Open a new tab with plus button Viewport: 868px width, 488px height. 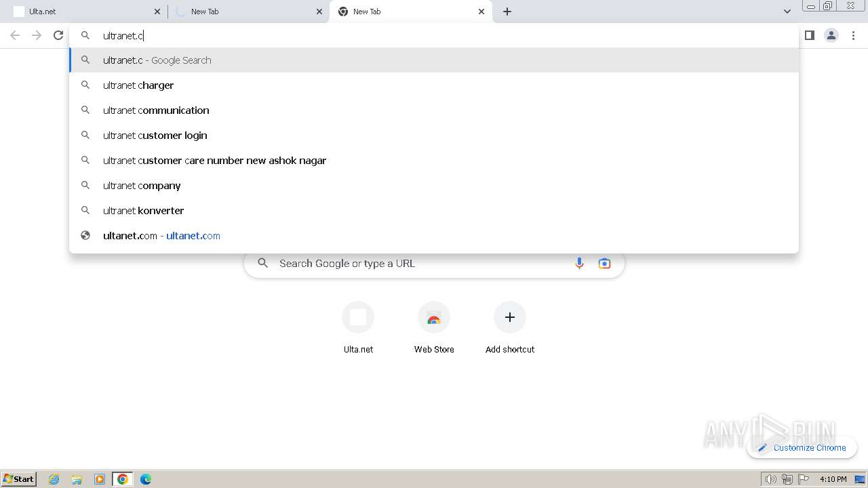(507, 12)
